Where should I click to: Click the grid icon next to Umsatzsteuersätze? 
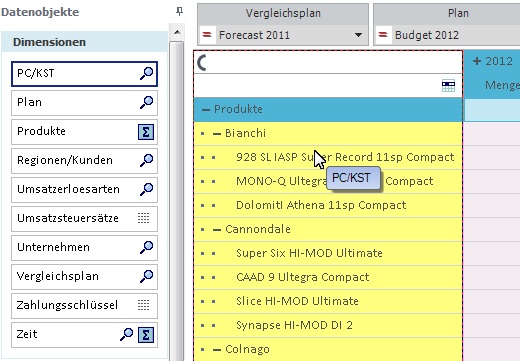144,218
